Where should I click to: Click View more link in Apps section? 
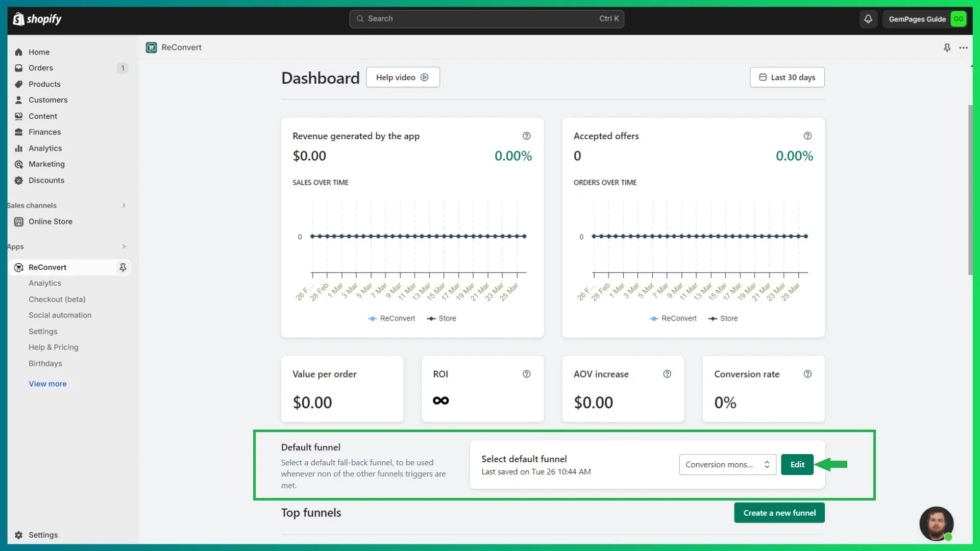point(47,383)
